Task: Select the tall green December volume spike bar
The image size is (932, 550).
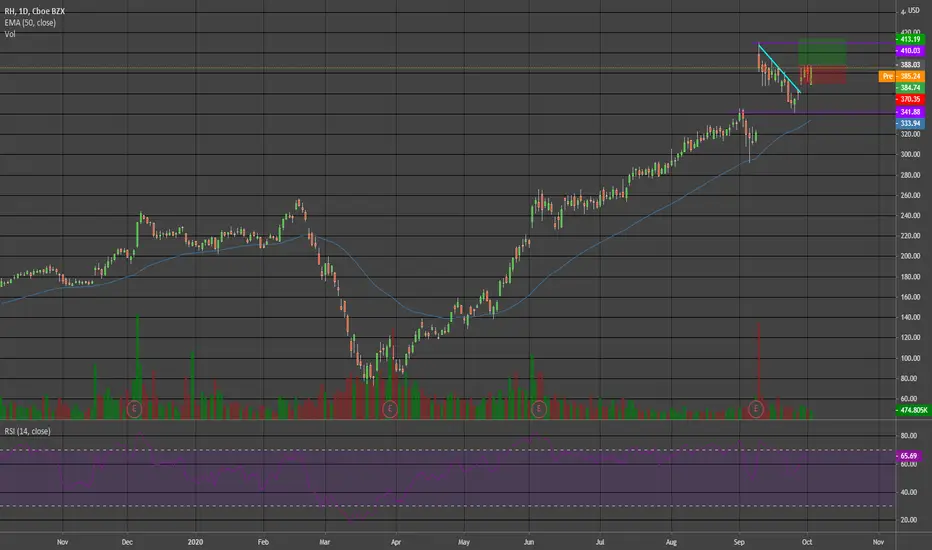Action: click(x=138, y=367)
